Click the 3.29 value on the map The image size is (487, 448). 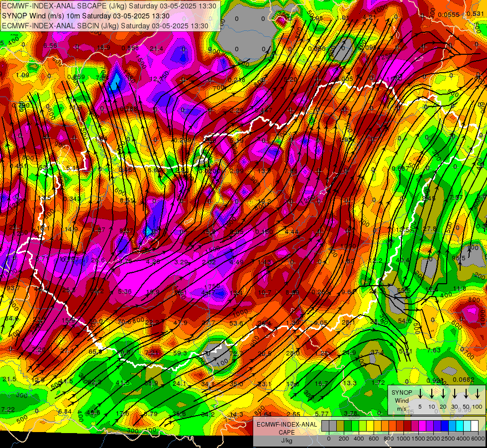pyautogui.click(x=181, y=262)
